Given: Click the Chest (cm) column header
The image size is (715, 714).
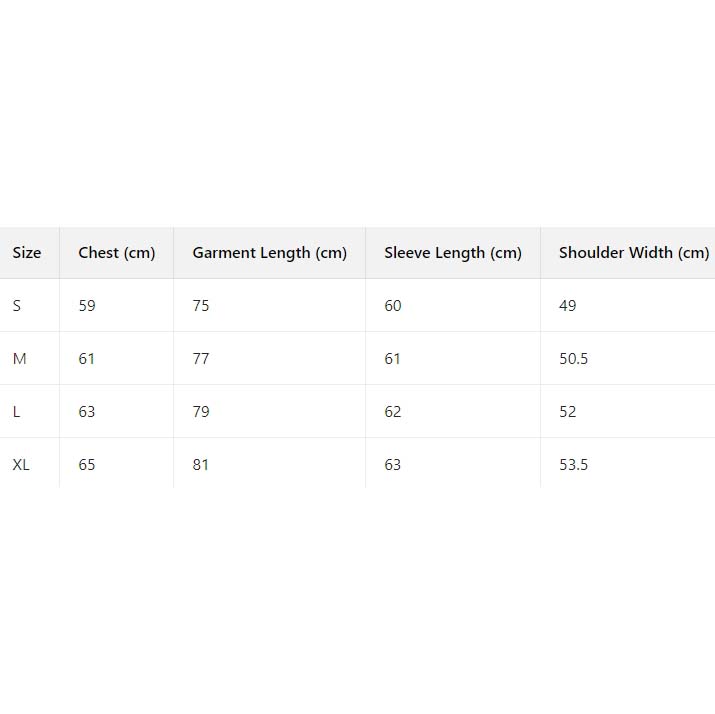Looking at the screenshot, I should coord(117,253).
